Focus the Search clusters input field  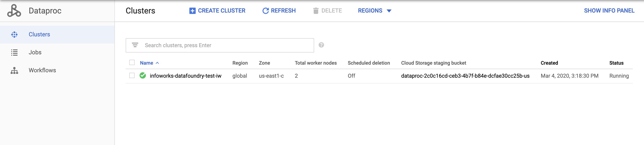tap(220, 45)
